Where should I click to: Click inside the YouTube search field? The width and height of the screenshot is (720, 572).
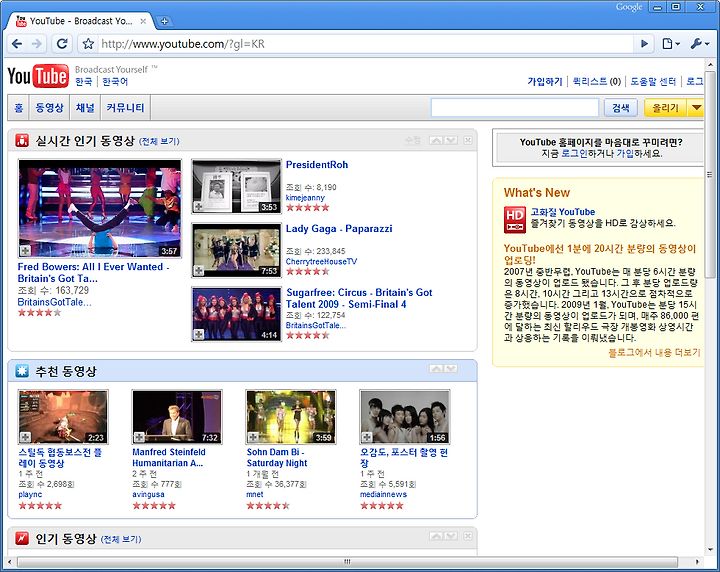click(515, 108)
